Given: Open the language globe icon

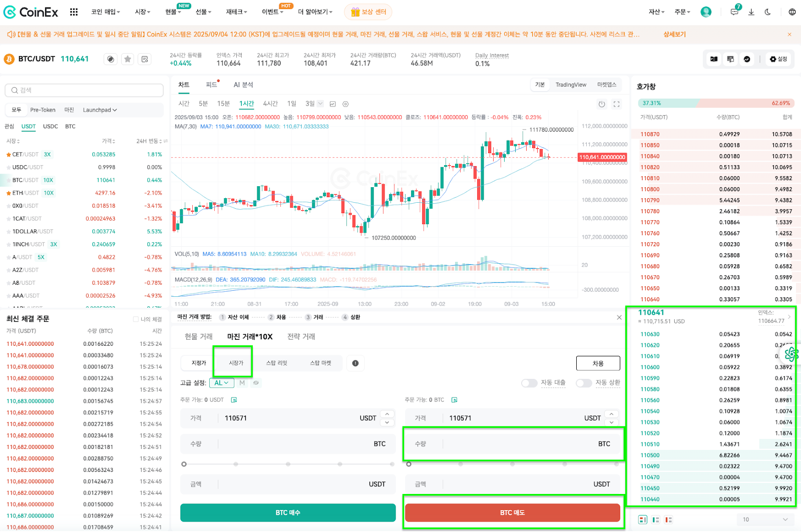Looking at the screenshot, I should (x=792, y=12).
